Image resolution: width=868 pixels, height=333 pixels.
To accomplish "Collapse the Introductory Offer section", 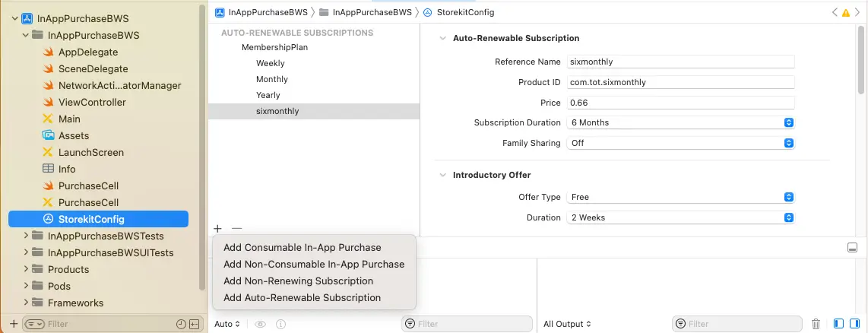I will [x=442, y=175].
